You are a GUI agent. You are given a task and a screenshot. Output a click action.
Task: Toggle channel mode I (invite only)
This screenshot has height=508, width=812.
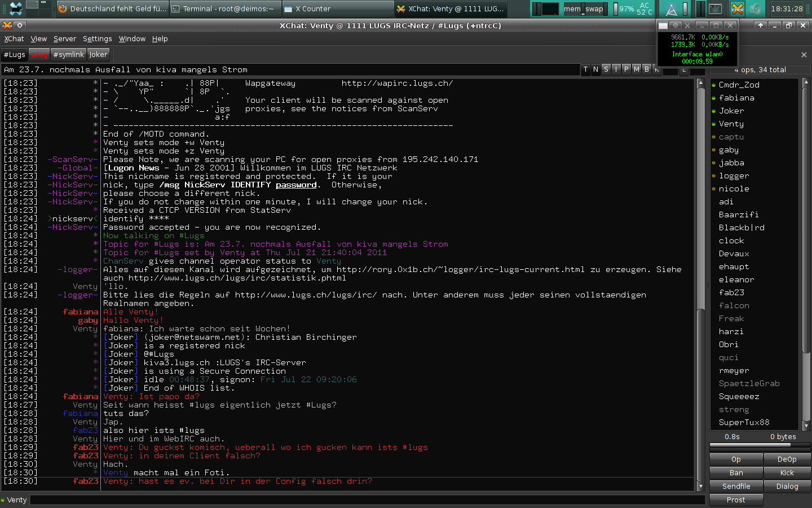pos(616,69)
